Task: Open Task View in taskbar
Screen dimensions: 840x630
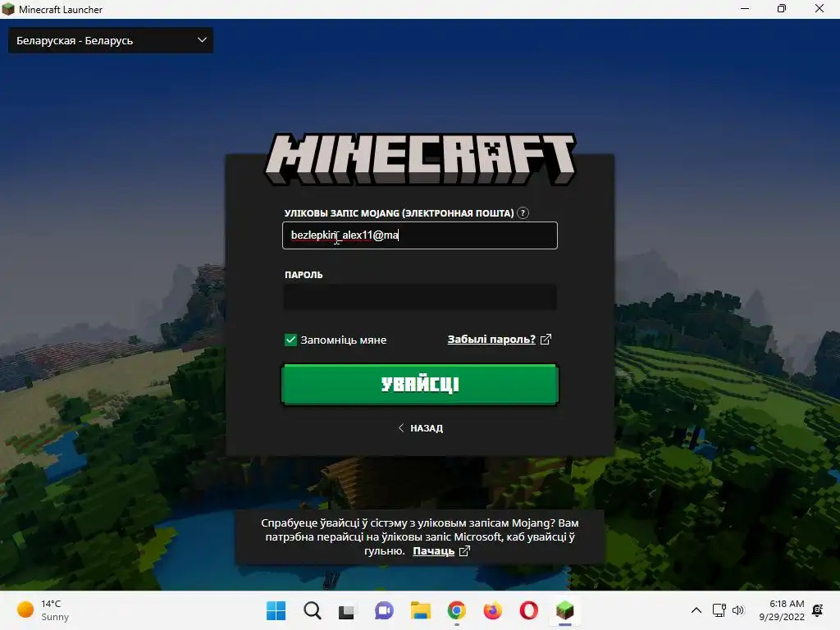Action: [x=347, y=610]
